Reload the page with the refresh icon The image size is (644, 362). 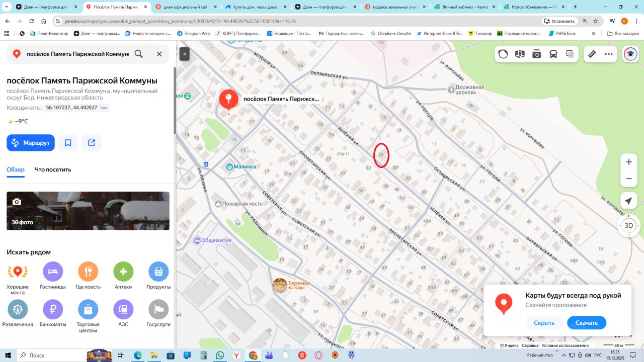[x=32, y=21]
